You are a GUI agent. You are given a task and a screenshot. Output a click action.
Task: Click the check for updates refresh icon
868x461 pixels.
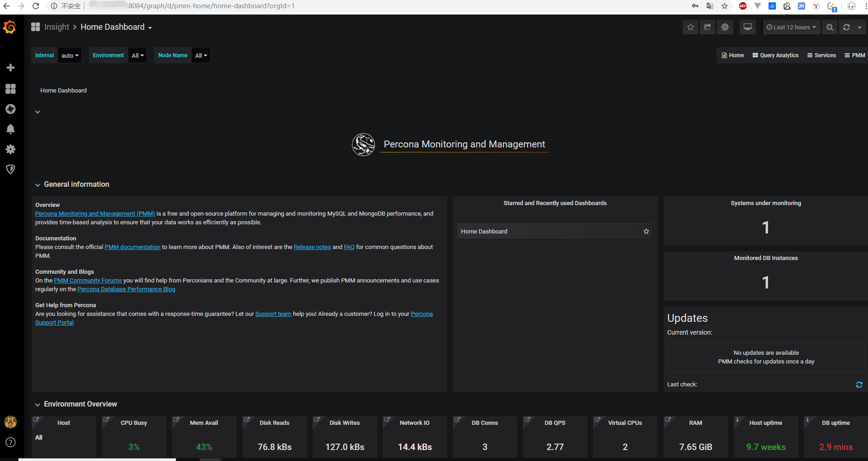pos(859,385)
